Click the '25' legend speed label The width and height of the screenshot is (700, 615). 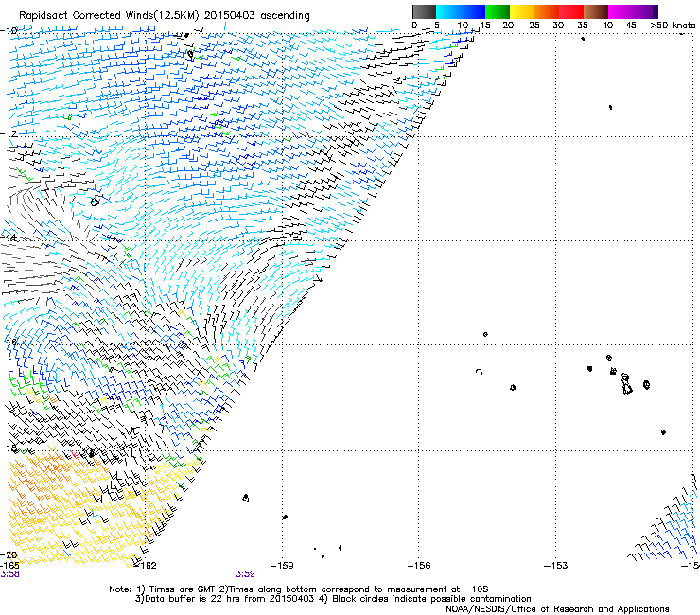tap(534, 26)
